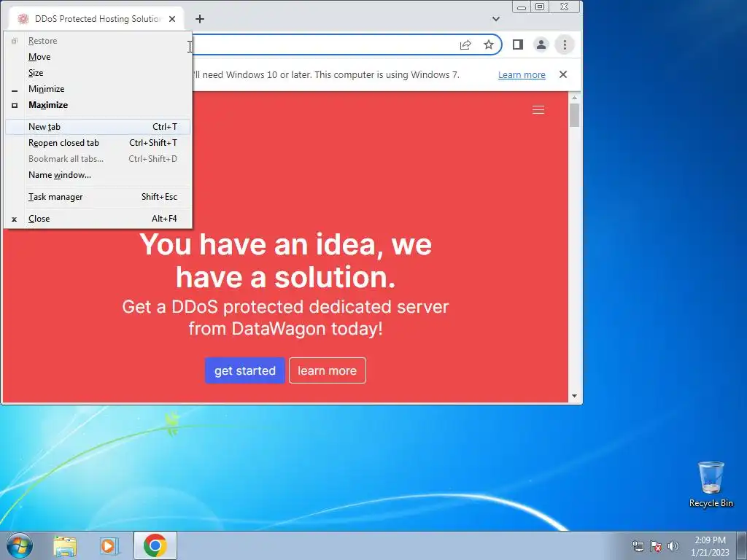
Task: Open the taskbar clock and date
Action: [710, 545]
